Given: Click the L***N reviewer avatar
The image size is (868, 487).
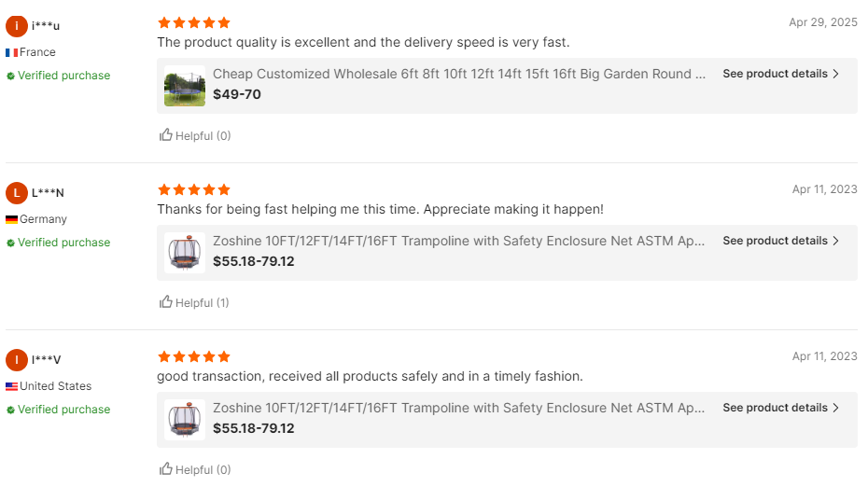Looking at the screenshot, I should 17,193.
